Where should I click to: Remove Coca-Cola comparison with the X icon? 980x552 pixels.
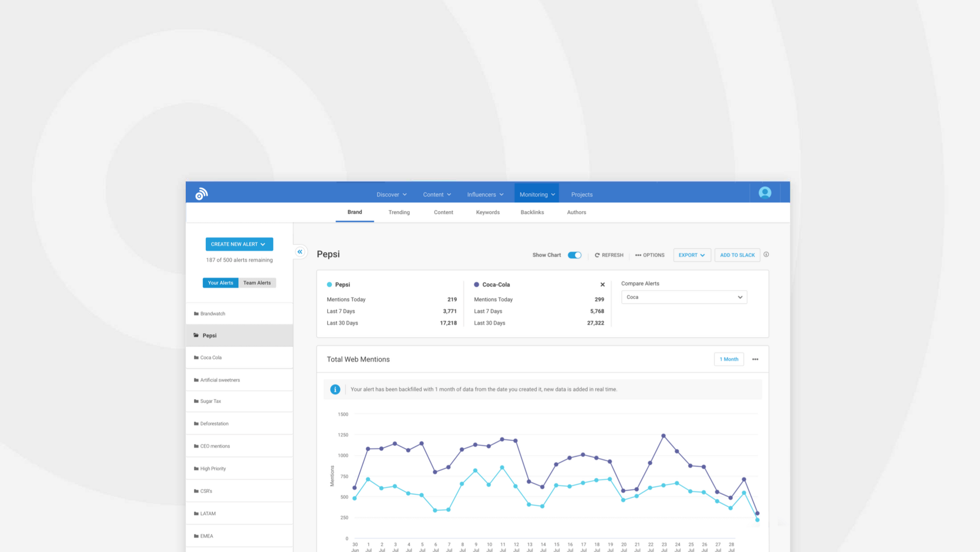(603, 285)
